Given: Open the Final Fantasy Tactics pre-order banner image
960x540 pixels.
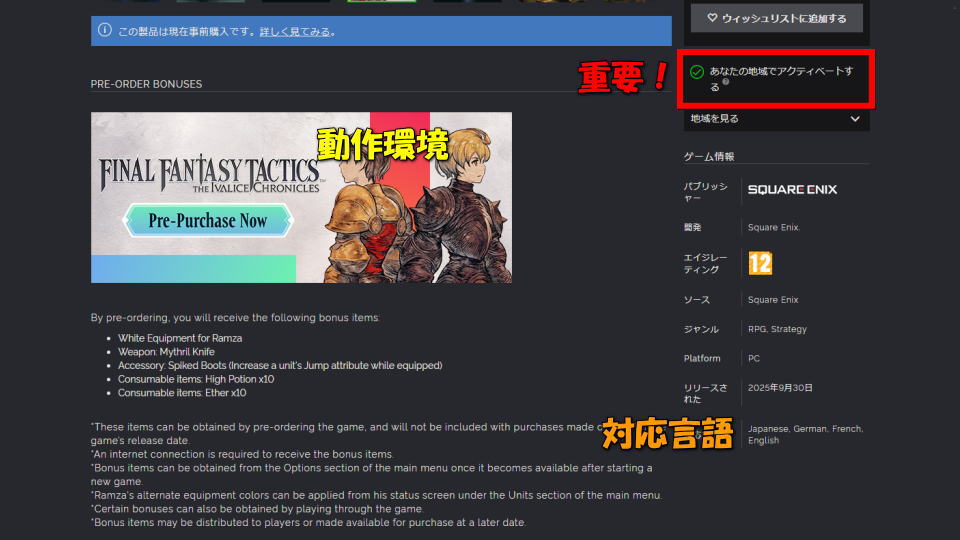Looking at the screenshot, I should (x=301, y=197).
